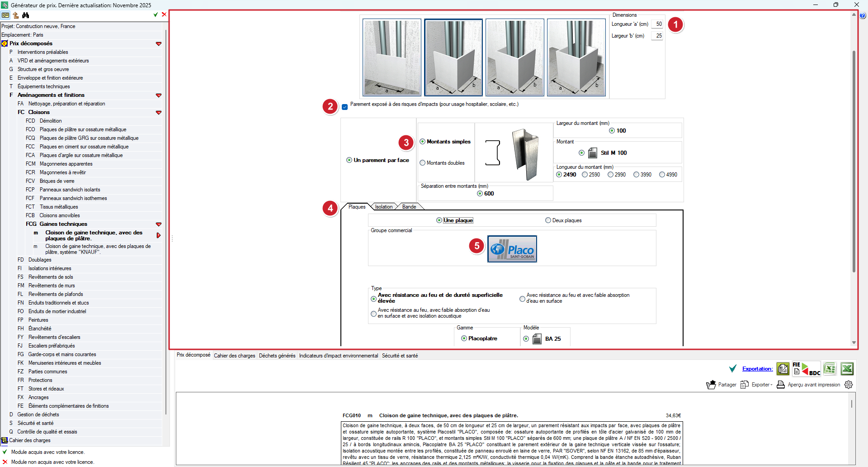The width and height of the screenshot is (868, 467).
Task: Click the green checkmark above the tree panel
Action: (156, 14)
